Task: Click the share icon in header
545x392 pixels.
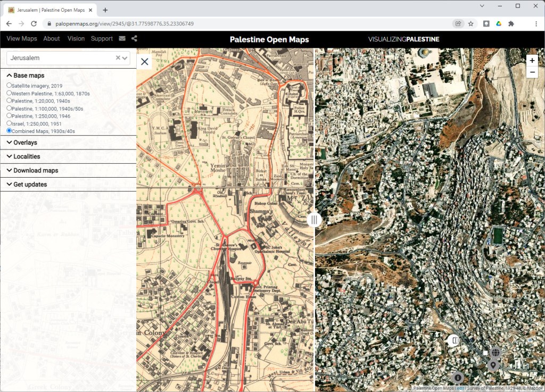Action: click(134, 39)
